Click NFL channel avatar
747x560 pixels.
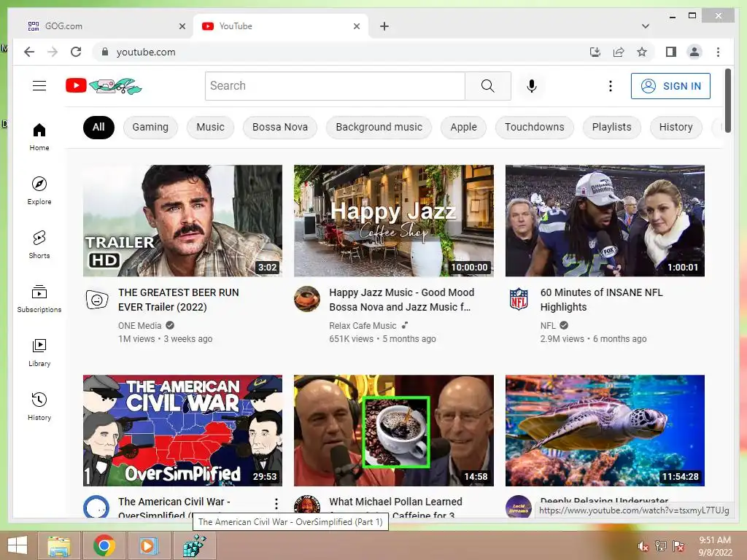[x=519, y=299]
